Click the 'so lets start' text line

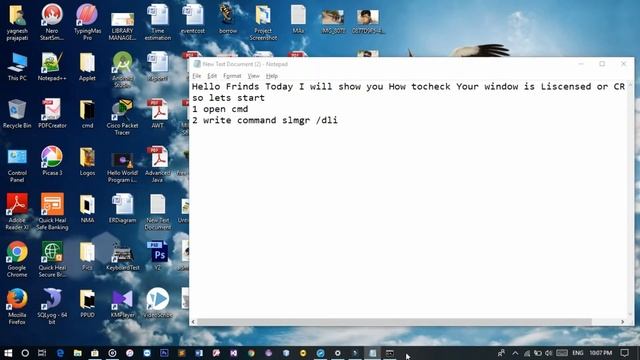click(x=228, y=98)
